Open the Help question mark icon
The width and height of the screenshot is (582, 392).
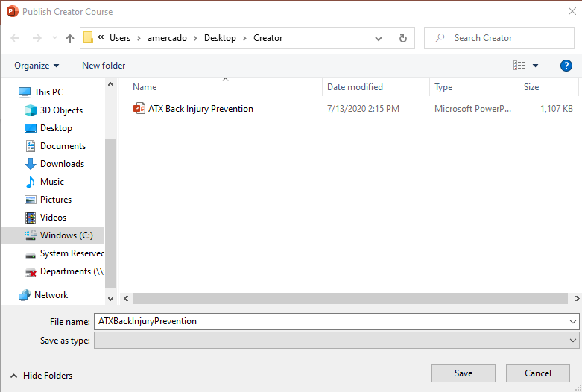tap(566, 66)
